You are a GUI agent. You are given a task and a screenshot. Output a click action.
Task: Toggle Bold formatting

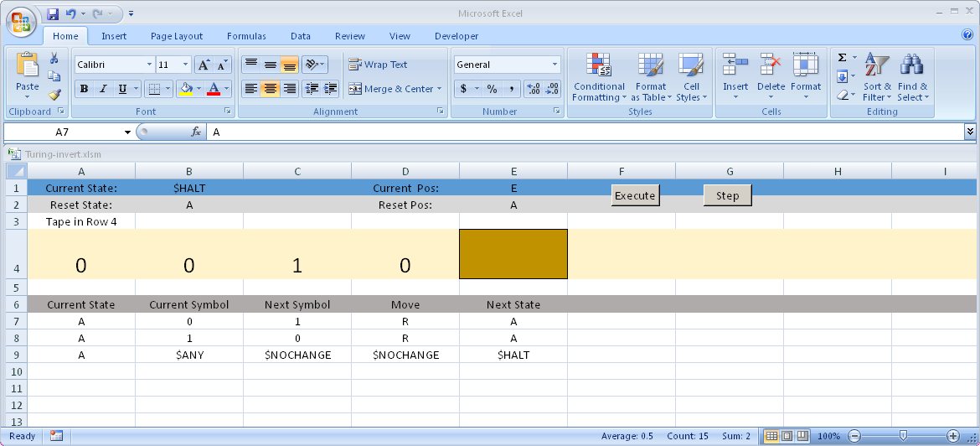click(x=84, y=89)
